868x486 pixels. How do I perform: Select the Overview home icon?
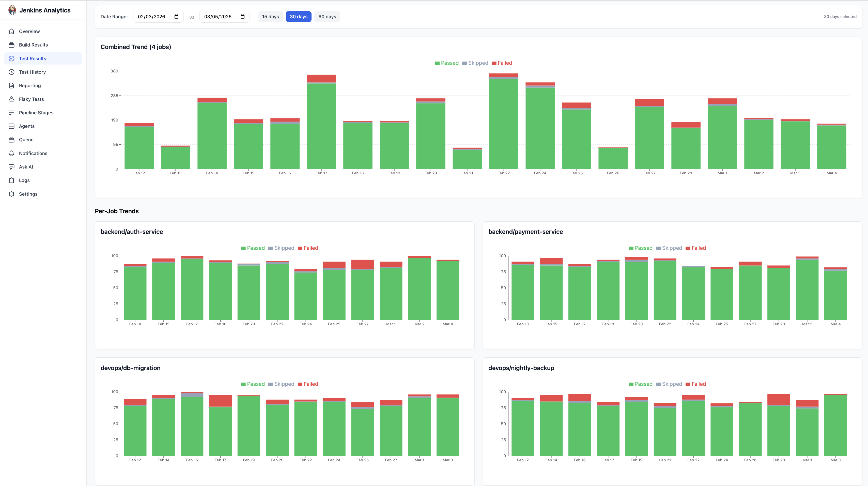click(12, 31)
